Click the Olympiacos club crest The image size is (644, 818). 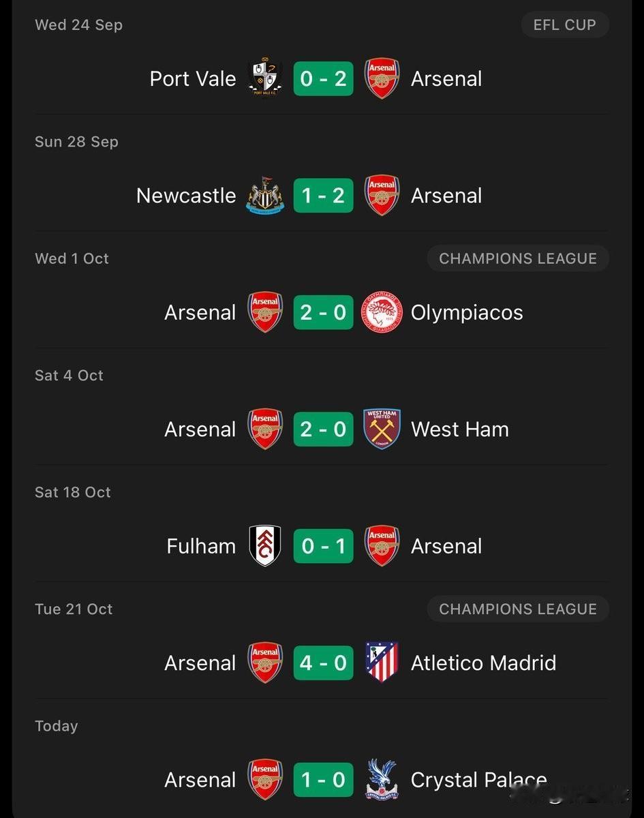tap(382, 312)
